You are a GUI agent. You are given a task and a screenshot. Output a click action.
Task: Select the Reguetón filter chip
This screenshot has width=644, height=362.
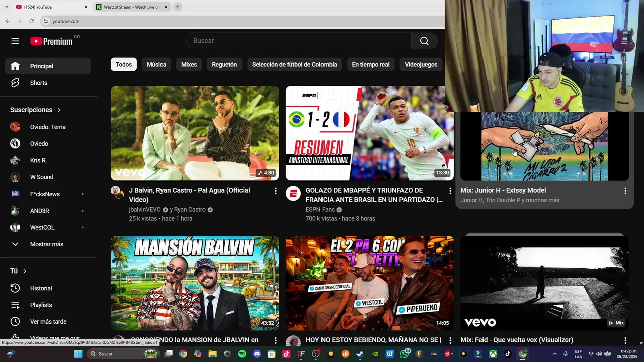coord(224,64)
